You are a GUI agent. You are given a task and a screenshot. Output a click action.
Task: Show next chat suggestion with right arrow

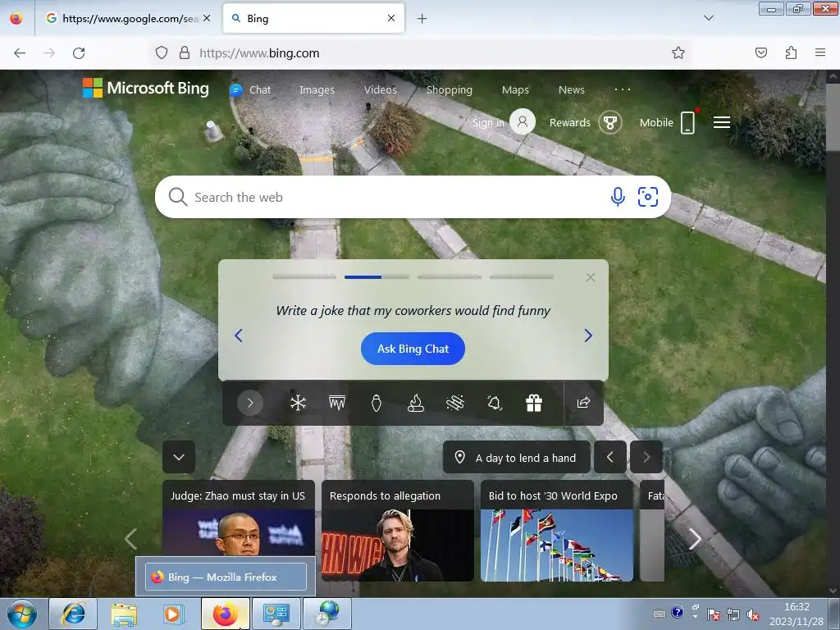pyautogui.click(x=588, y=336)
